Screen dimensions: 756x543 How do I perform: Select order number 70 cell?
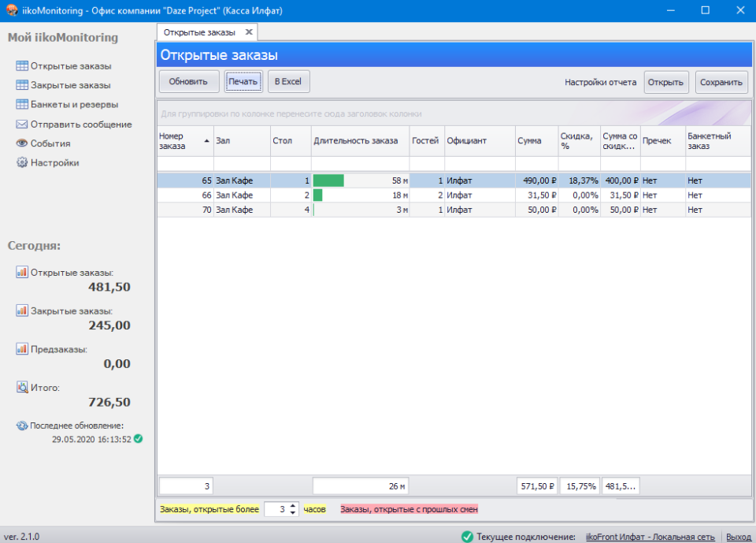tap(185, 210)
